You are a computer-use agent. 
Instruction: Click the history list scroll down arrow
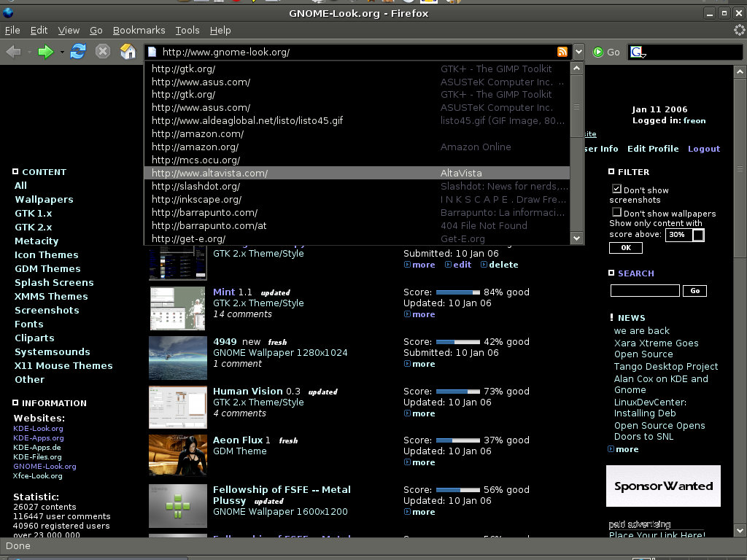[577, 238]
